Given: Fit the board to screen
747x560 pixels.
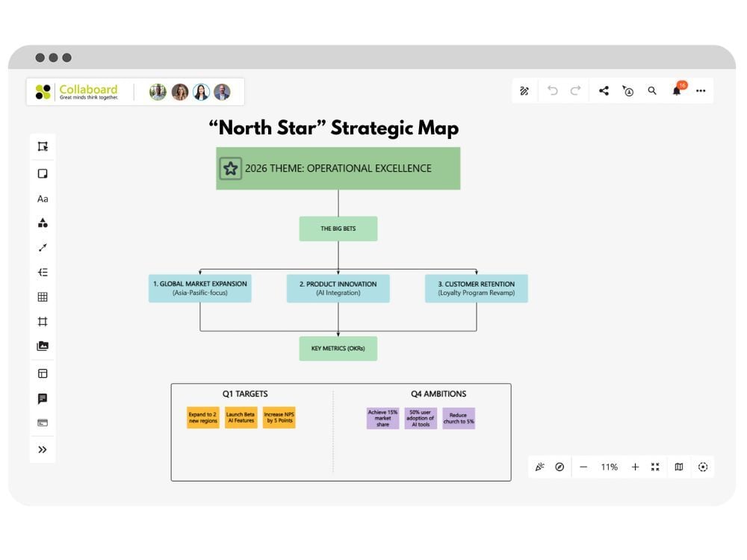Looking at the screenshot, I should 655,467.
